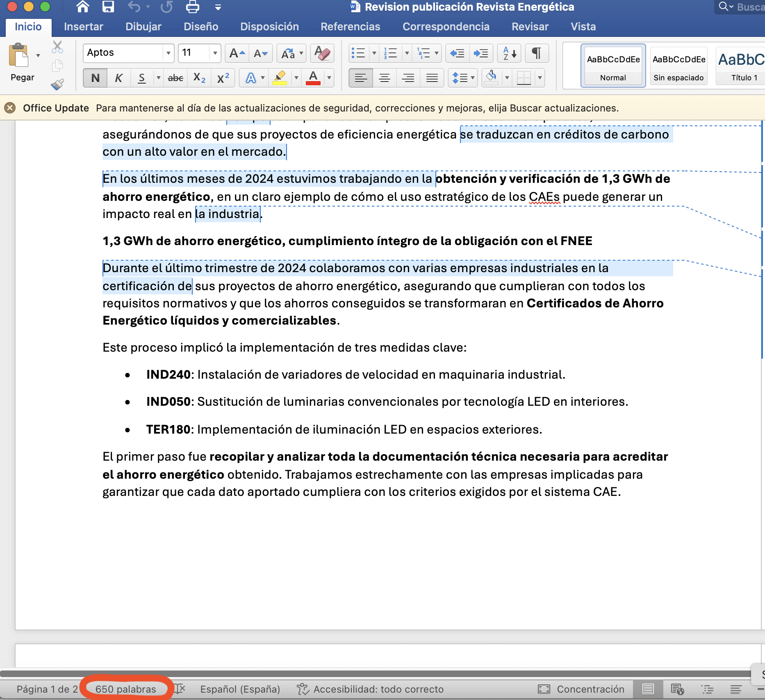The image size is (765, 700).
Task: Apply red font color
Action: pos(313,78)
